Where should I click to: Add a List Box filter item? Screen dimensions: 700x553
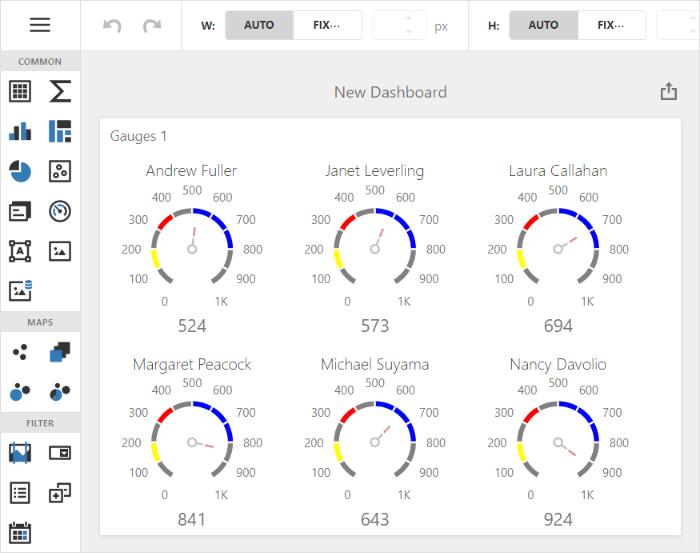tap(20, 493)
